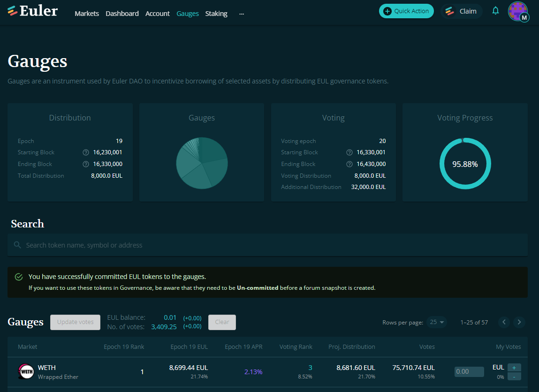Click the My Votes column header
Viewport: 539px width, 392px height.
pos(509,347)
